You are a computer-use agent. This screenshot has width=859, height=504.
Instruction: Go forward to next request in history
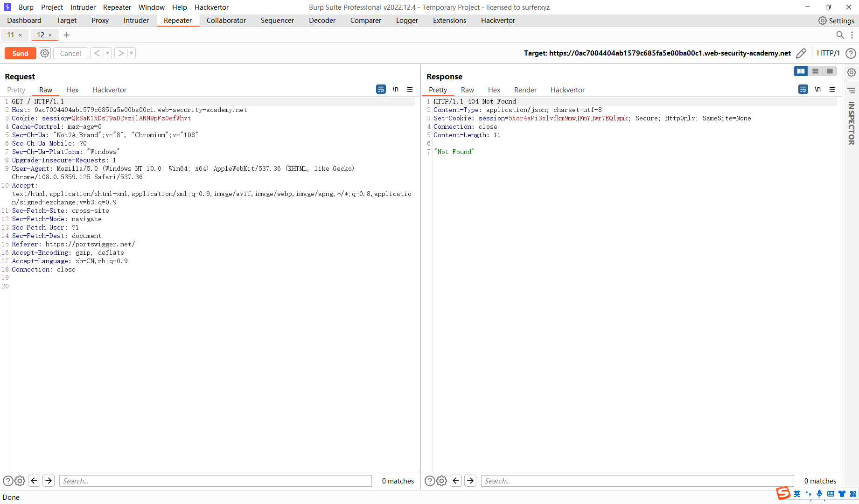coord(121,53)
